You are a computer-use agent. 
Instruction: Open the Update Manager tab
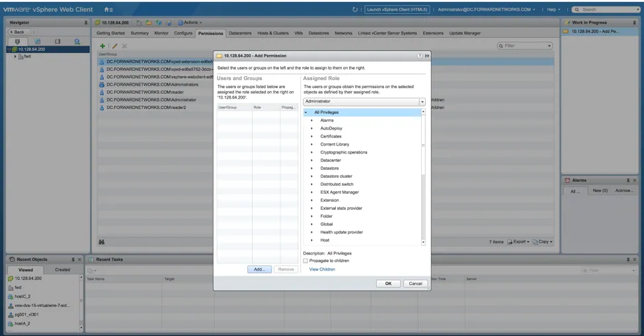[465, 33]
